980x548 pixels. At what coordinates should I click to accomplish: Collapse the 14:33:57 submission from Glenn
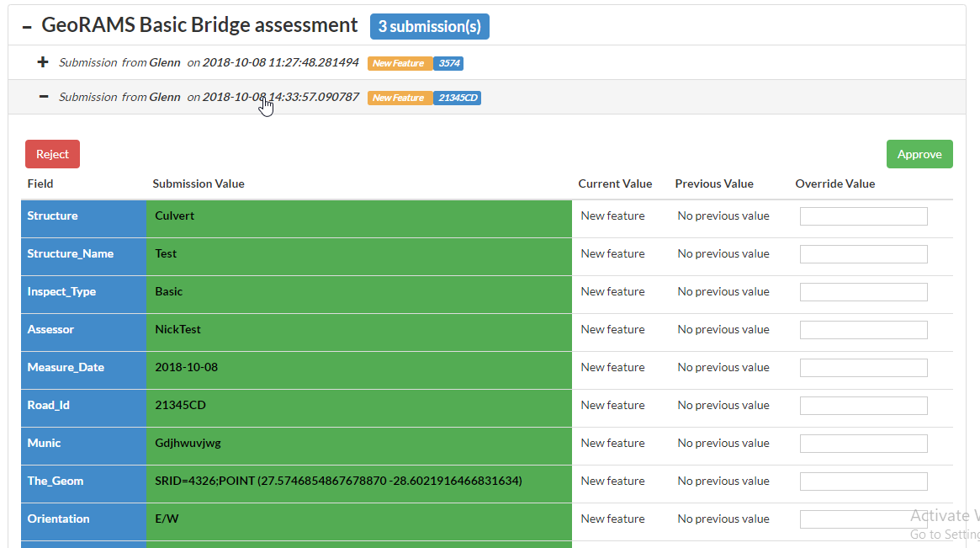(44, 97)
